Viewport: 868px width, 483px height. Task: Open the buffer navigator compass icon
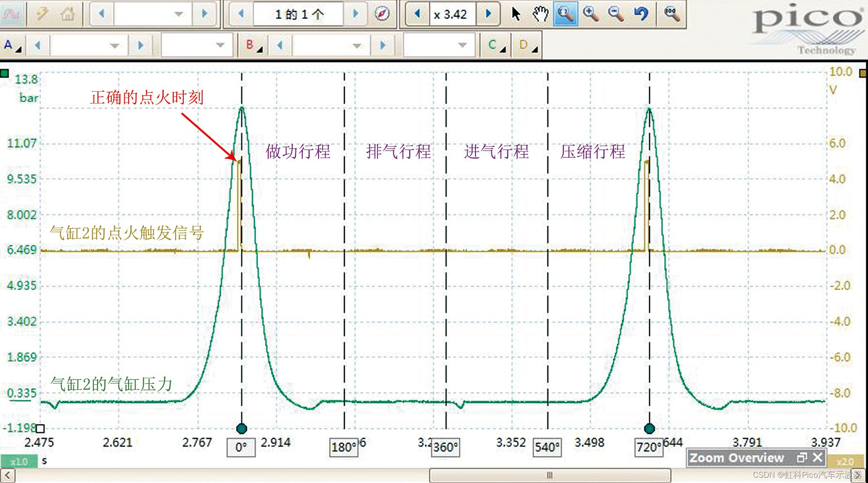(x=382, y=14)
